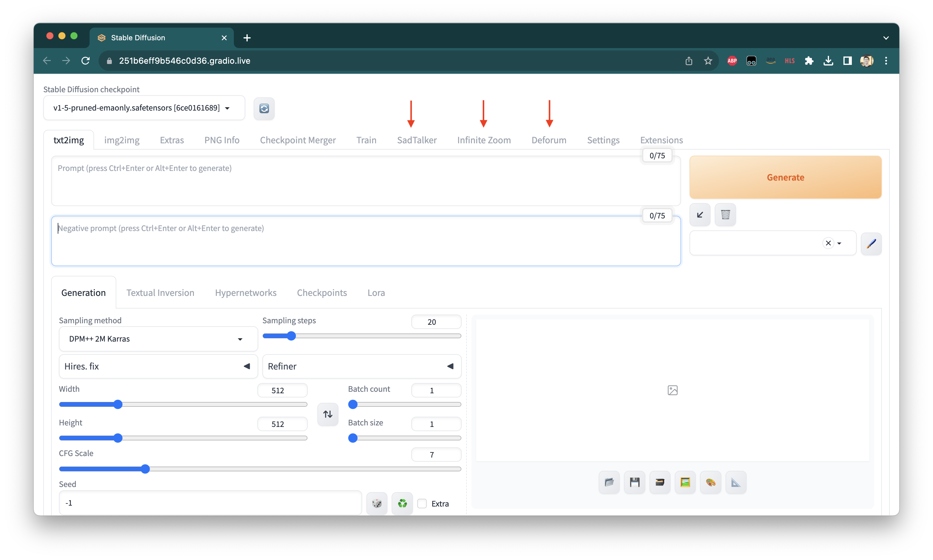Open the Textual Inversion tab
This screenshot has height=560, width=933.
(160, 292)
